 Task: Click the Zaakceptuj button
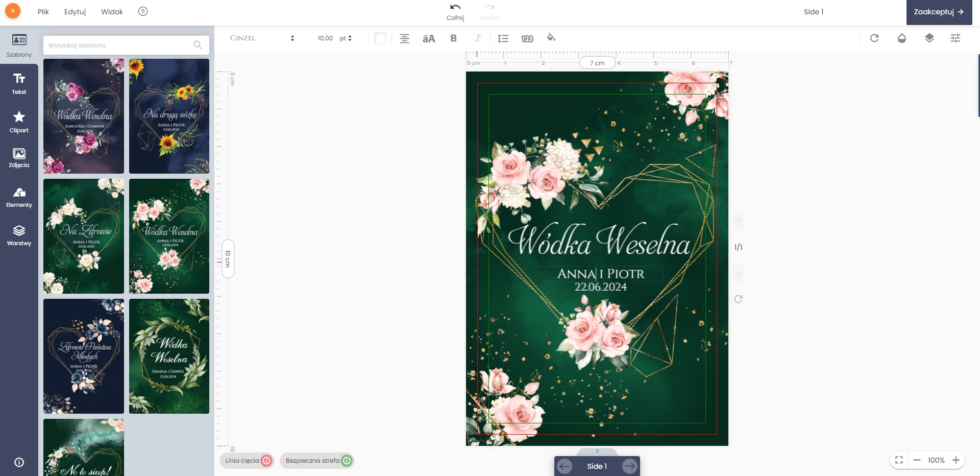[x=939, y=12]
